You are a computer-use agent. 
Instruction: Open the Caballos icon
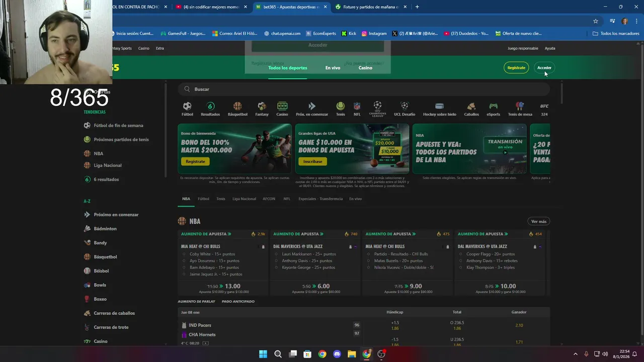[471, 109]
